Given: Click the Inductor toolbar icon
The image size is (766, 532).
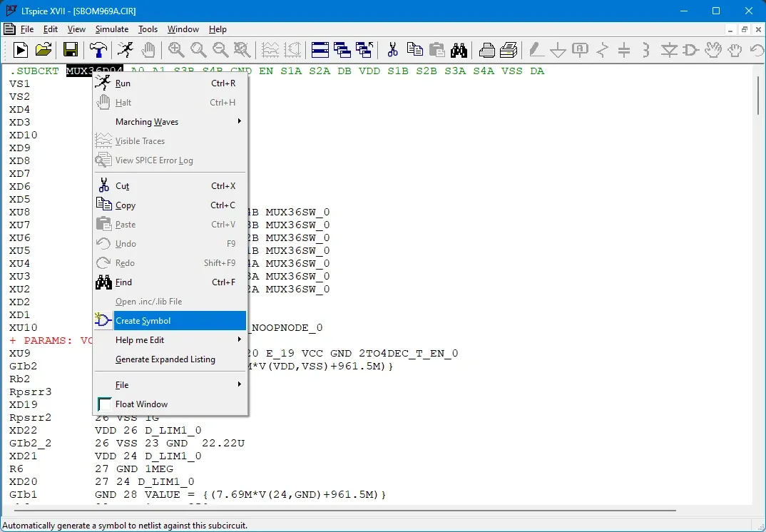Looking at the screenshot, I should 646,50.
